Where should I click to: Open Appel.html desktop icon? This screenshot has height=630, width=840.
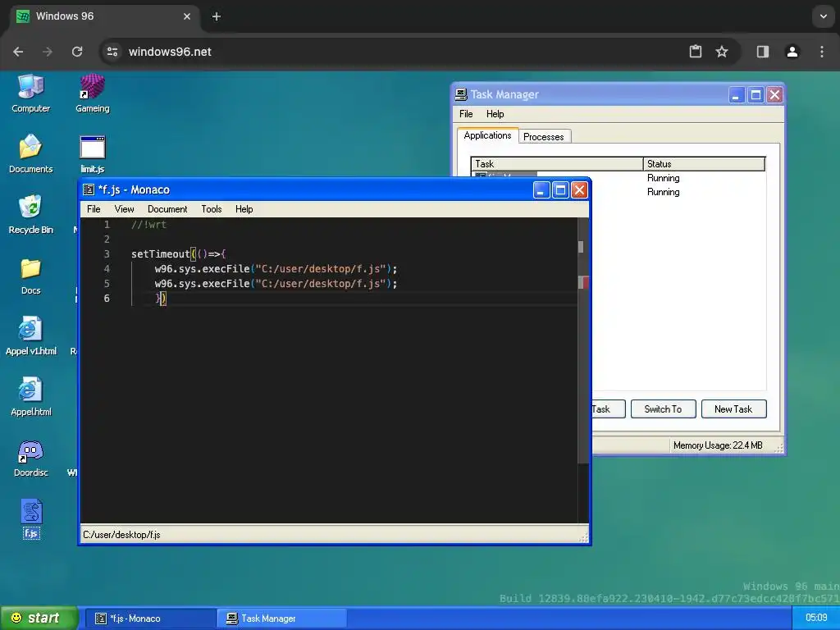coord(30,396)
